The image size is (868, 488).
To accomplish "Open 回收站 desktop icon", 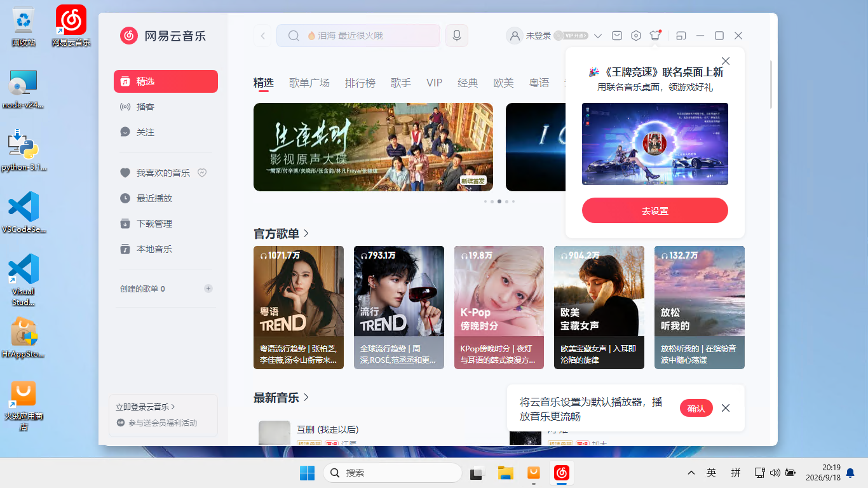I will coord(24,27).
